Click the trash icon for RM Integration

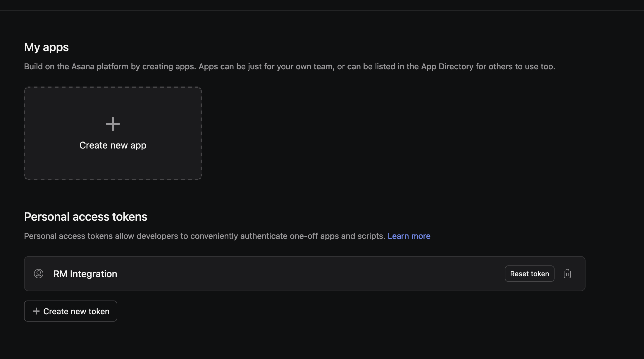coord(567,274)
